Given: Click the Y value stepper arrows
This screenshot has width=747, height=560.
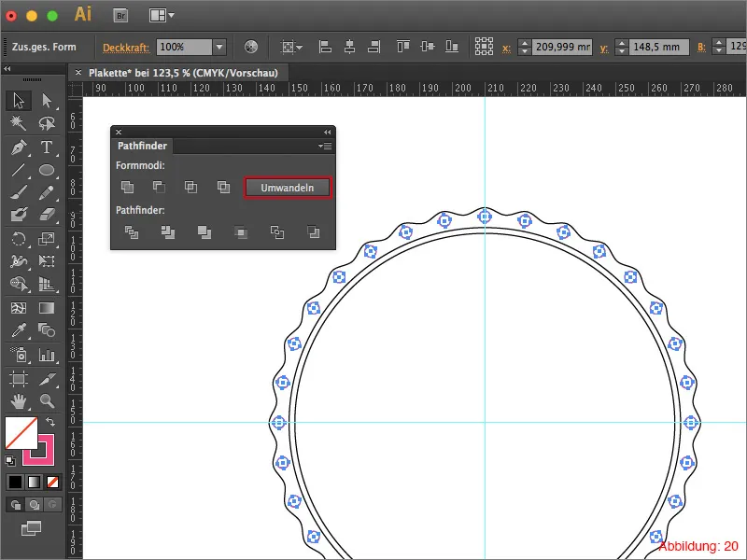Looking at the screenshot, I should pyautogui.click(x=622, y=48).
